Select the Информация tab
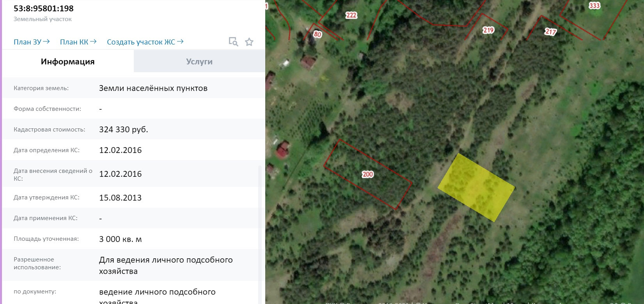 [x=68, y=62]
